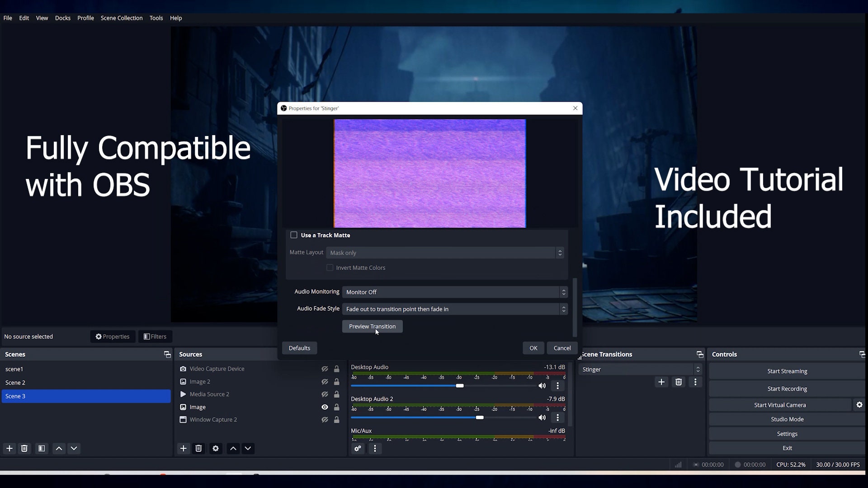The image size is (868, 488).
Task: Reset properties with Defaults button
Action: click(299, 348)
